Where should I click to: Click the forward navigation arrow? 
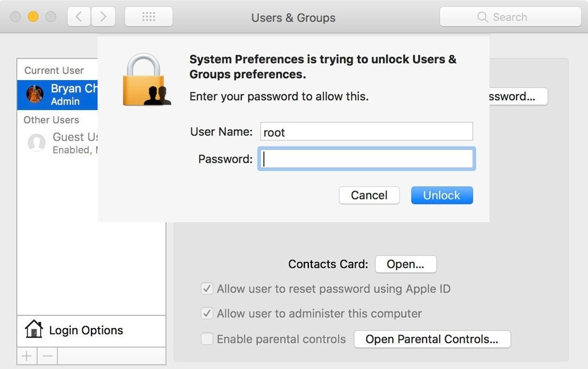click(x=103, y=17)
